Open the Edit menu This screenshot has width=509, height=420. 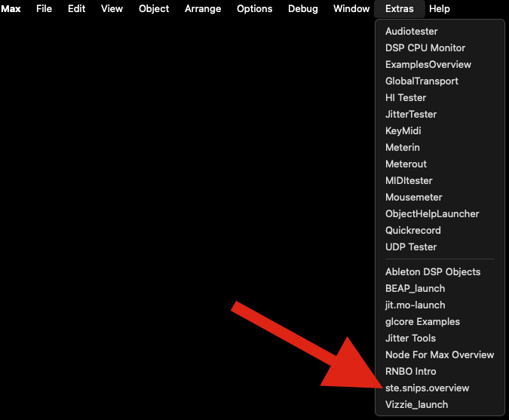click(76, 9)
